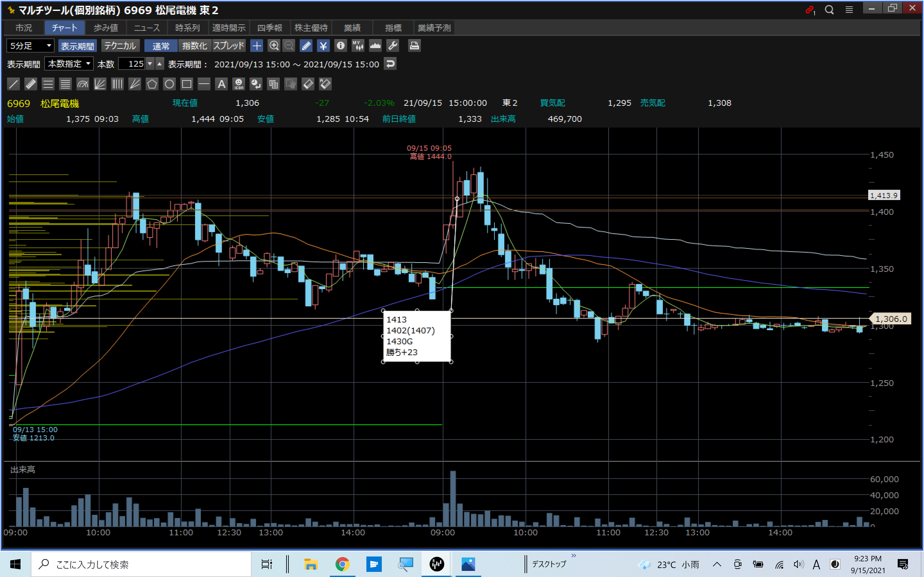Toggle the yen price display button

323,46
